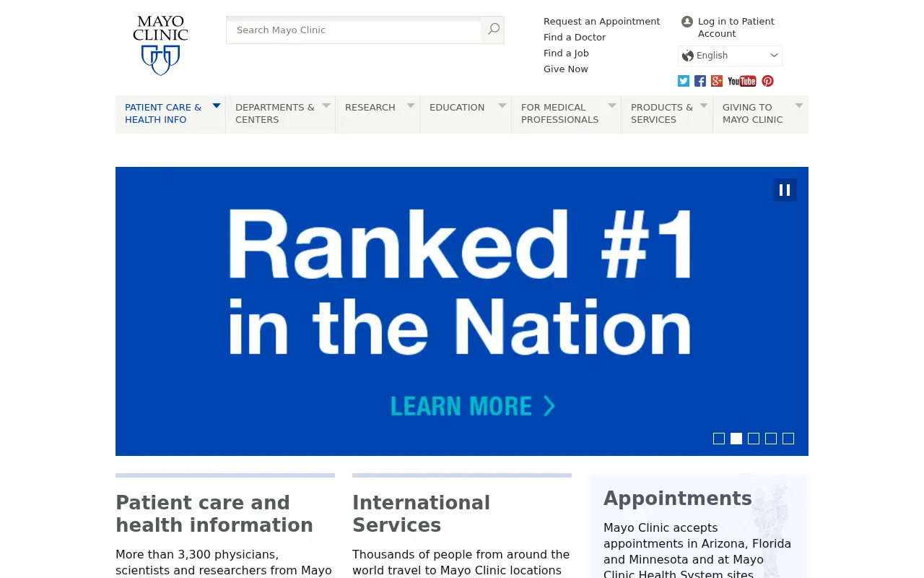Open Mayo Clinic Twitter page icon
The image size is (924, 578).
[x=684, y=81]
